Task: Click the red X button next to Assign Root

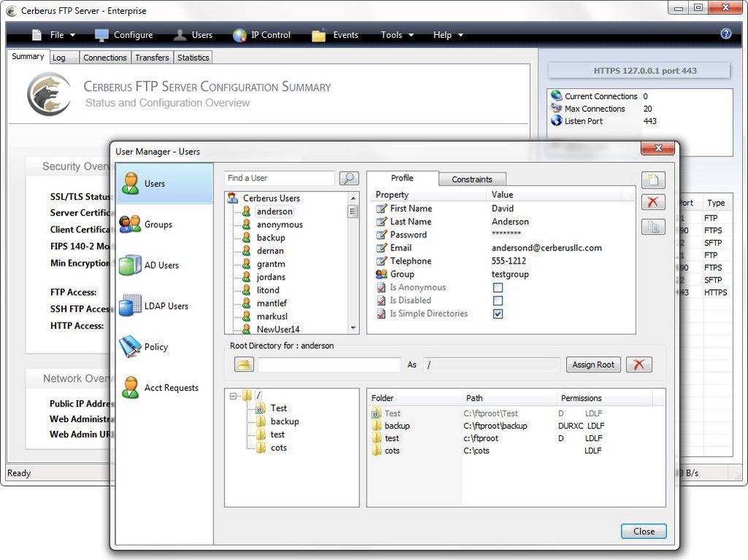Action: tap(638, 365)
